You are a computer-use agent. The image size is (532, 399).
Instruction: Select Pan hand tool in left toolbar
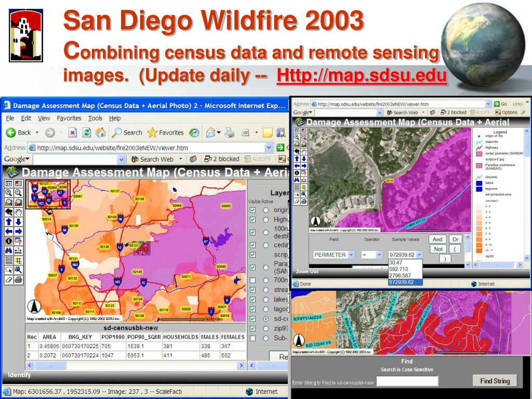(x=18, y=212)
